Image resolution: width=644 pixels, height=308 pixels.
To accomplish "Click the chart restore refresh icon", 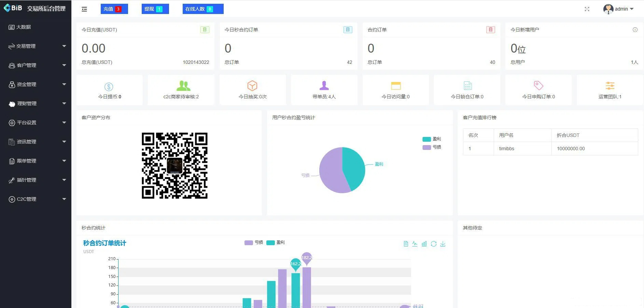I will [x=434, y=244].
